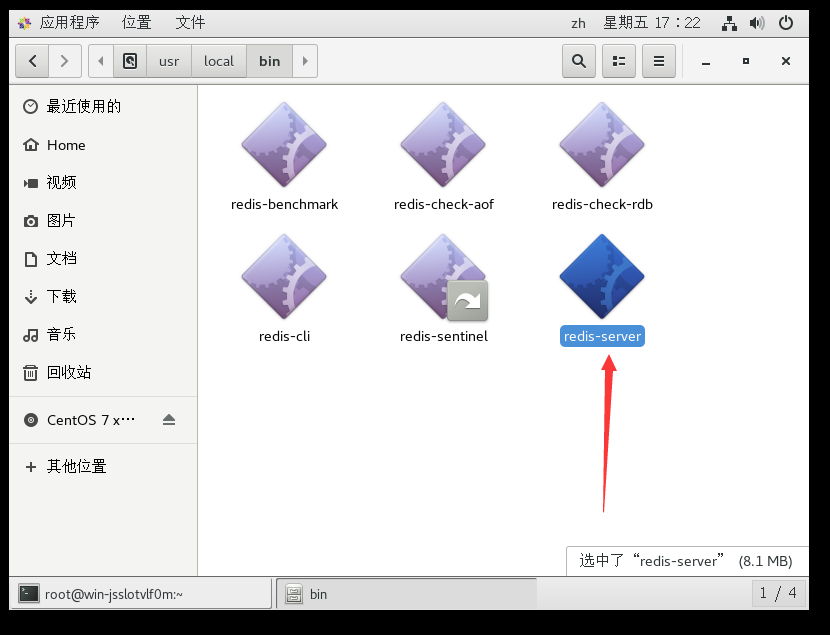This screenshot has width=830, height=635.
Task: Click the selected redis-server executable icon
Action: (602, 277)
